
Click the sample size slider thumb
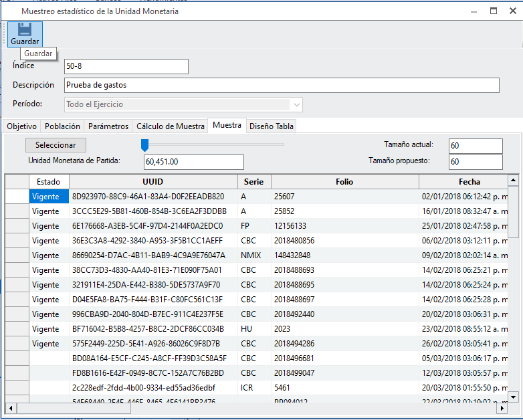pos(144,145)
